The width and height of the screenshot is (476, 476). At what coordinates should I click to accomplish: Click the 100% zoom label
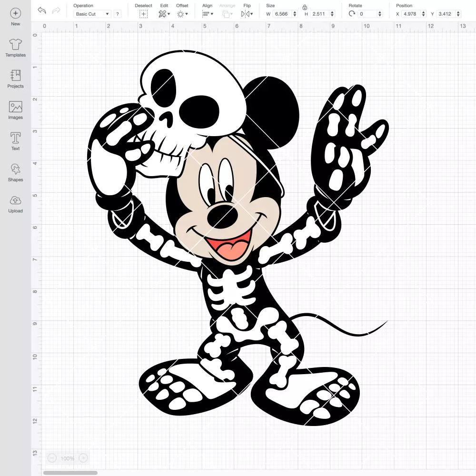click(x=68, y=458)
